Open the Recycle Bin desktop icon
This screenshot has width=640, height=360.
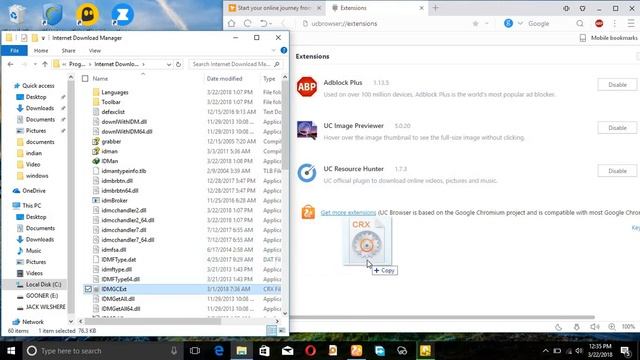coord(16,15)
